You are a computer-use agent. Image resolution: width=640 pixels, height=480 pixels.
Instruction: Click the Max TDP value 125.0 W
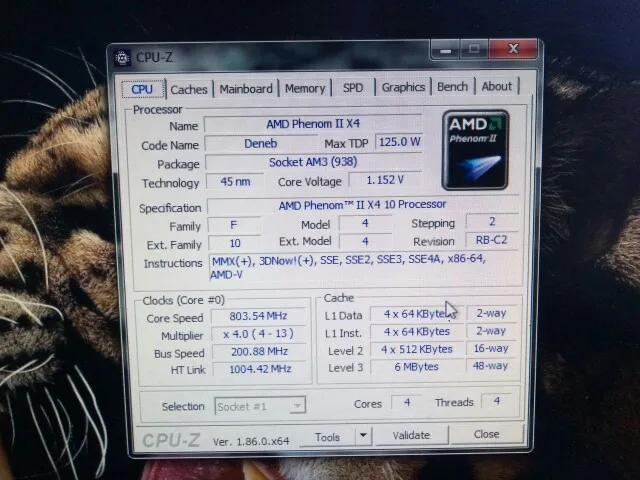(x=399, y=142)
